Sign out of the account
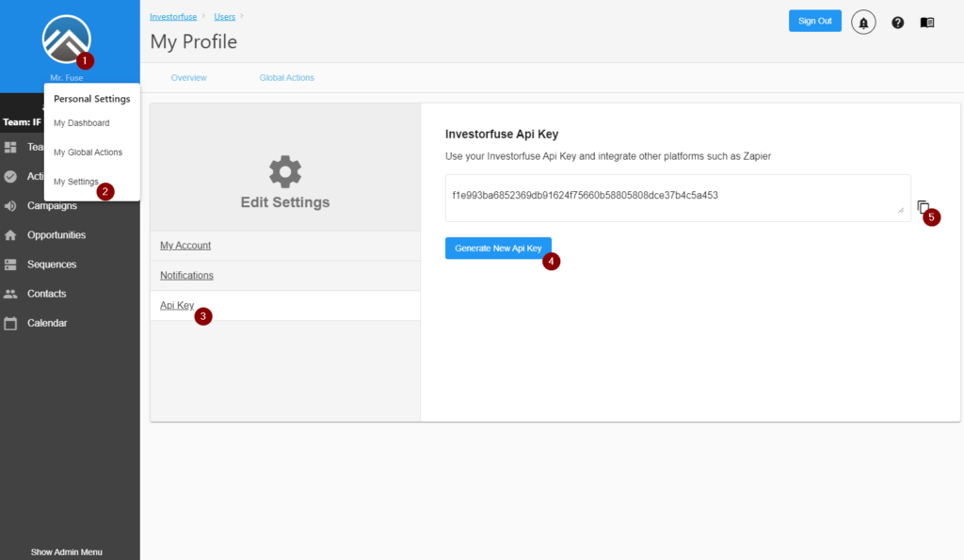This screenshot has height=560, width=964. pyautogui.click(x=814, y=21)
